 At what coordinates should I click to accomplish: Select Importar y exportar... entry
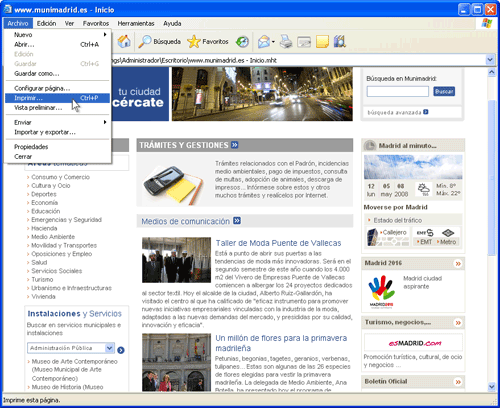[x=57, y=132]
